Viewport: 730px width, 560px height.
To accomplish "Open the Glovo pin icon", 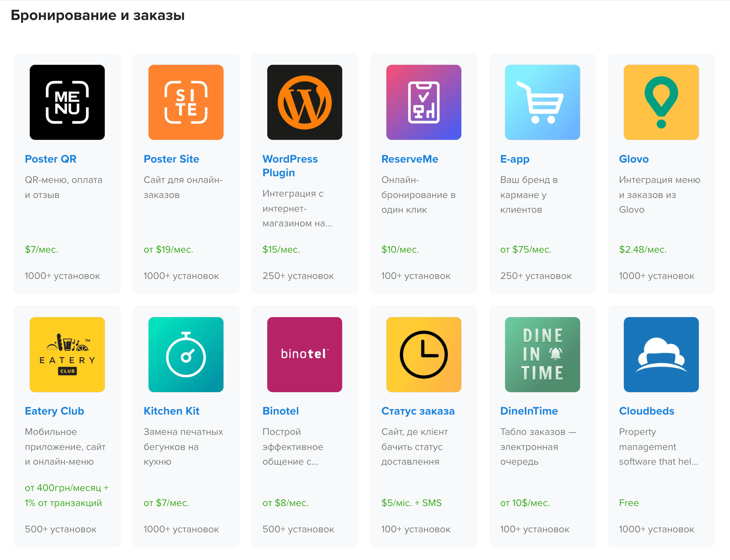I will pyautogui.click(x=661, y=102).
